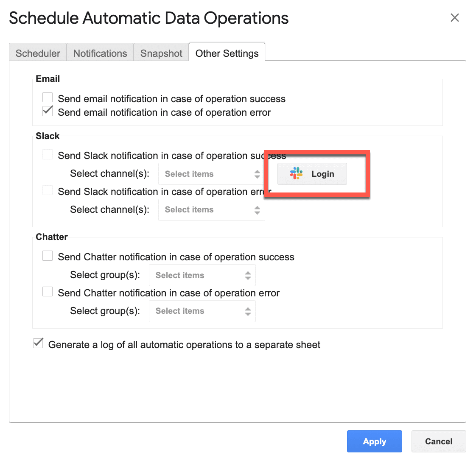Click the Cancel button
The image size is (476, 463).
tap(439, 441)
